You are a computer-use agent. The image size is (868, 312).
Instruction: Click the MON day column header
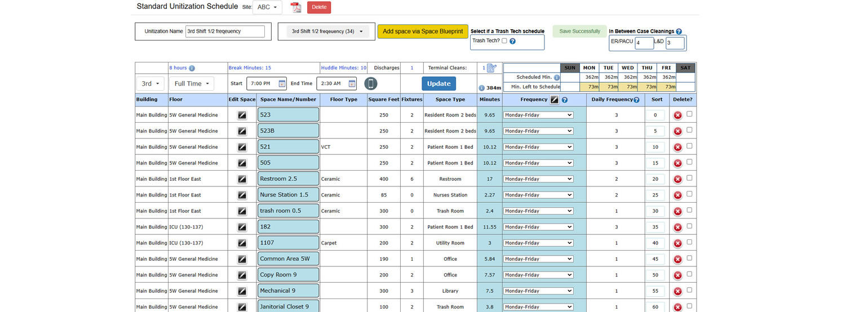click(x=589, y=68)
